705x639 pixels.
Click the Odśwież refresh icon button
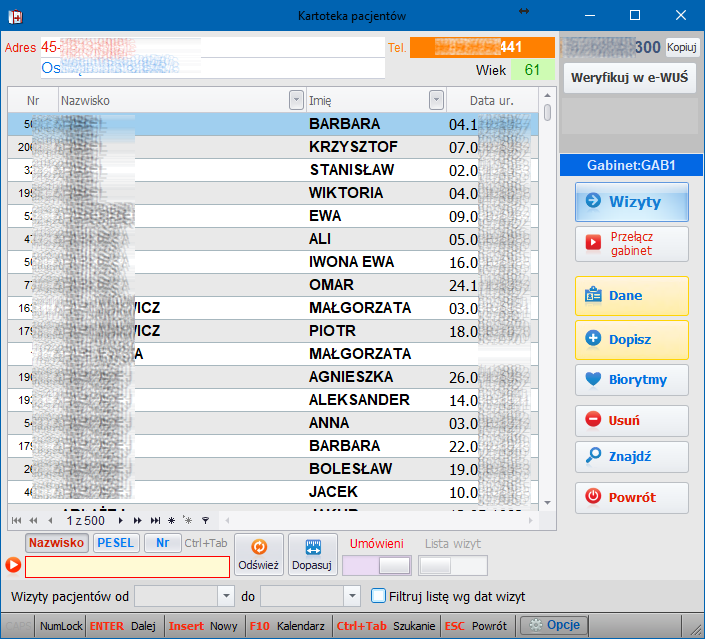tap(257, 554)
